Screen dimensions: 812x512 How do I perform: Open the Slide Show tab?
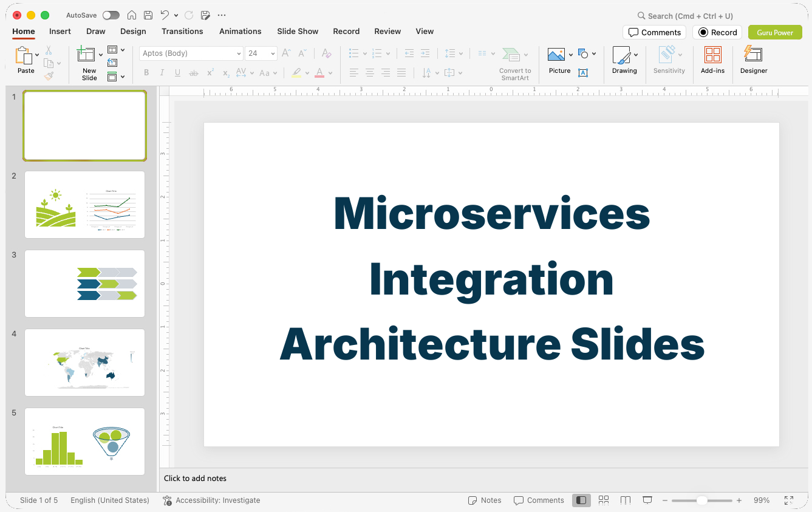point(298,32)
